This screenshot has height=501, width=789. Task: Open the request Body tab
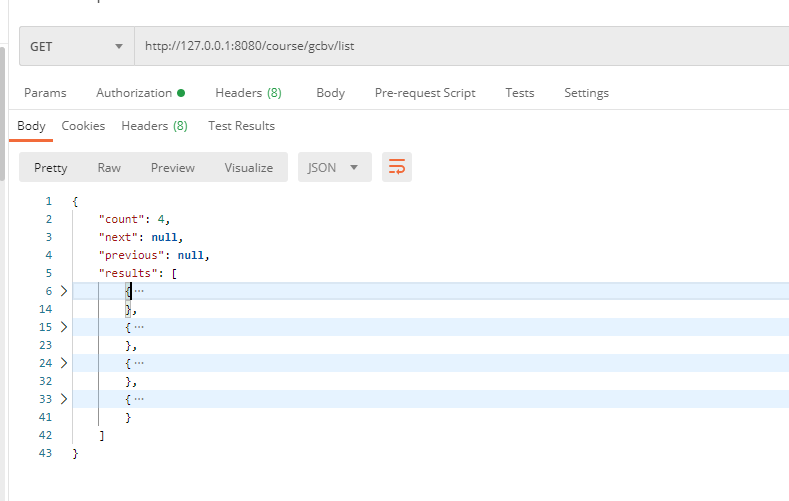pyautogui.click(x=331, y=93)
